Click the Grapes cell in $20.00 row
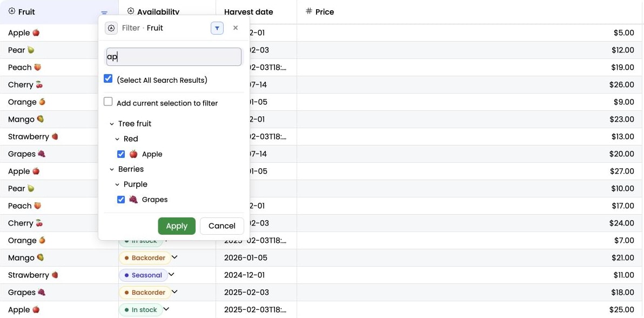 coord(59,154)
